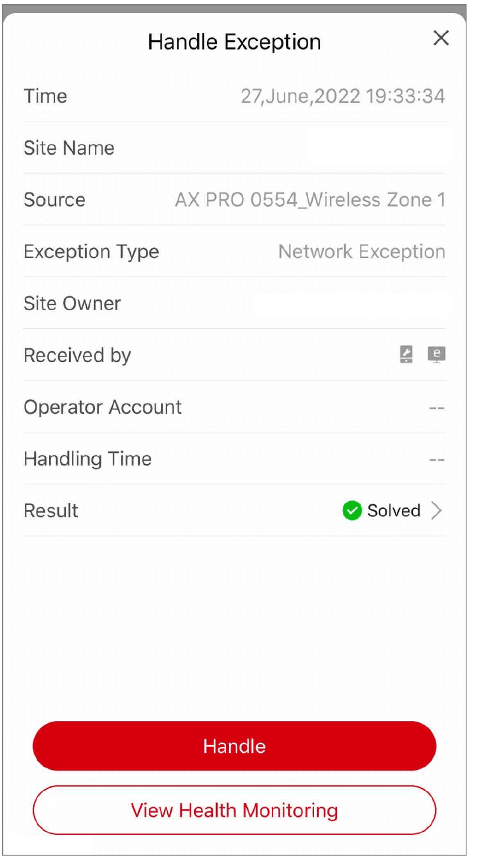Select the Site Owner row
478x868 pixels.
coord(234,304)
